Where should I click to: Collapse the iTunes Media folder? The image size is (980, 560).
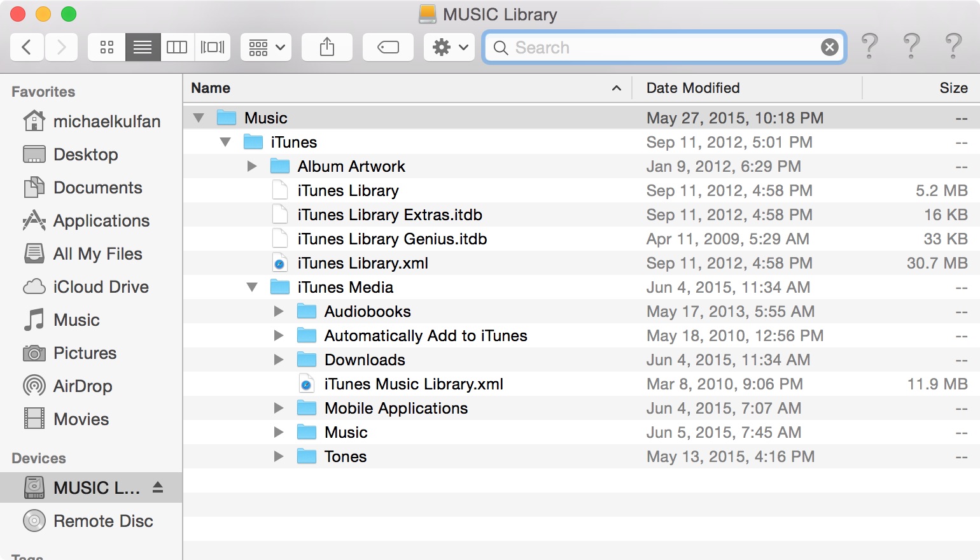coord(252,288)
